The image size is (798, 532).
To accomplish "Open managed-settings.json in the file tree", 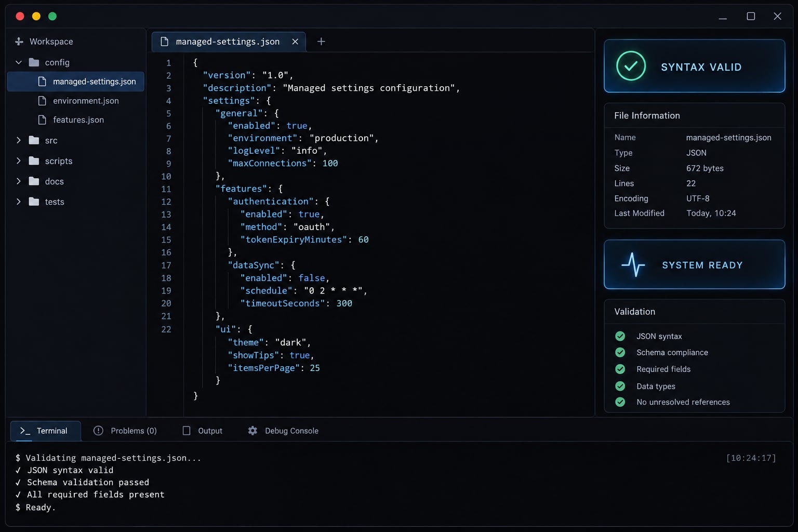I will pyautogui.click(x=76, y=82).
